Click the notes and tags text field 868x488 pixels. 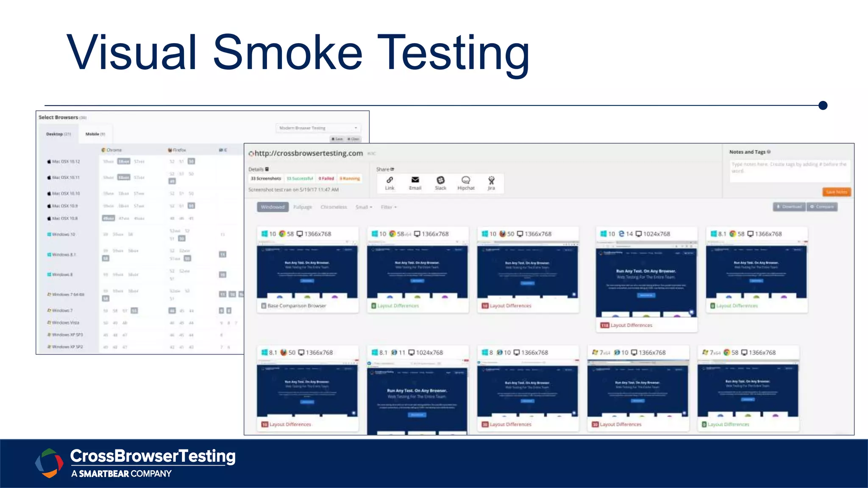(x=790, y=171)
